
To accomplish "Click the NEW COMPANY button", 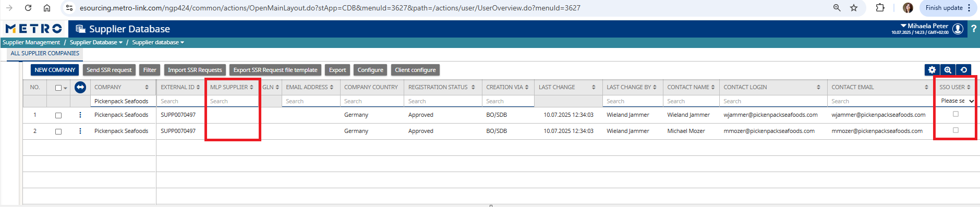I will [x=55, y=70].
